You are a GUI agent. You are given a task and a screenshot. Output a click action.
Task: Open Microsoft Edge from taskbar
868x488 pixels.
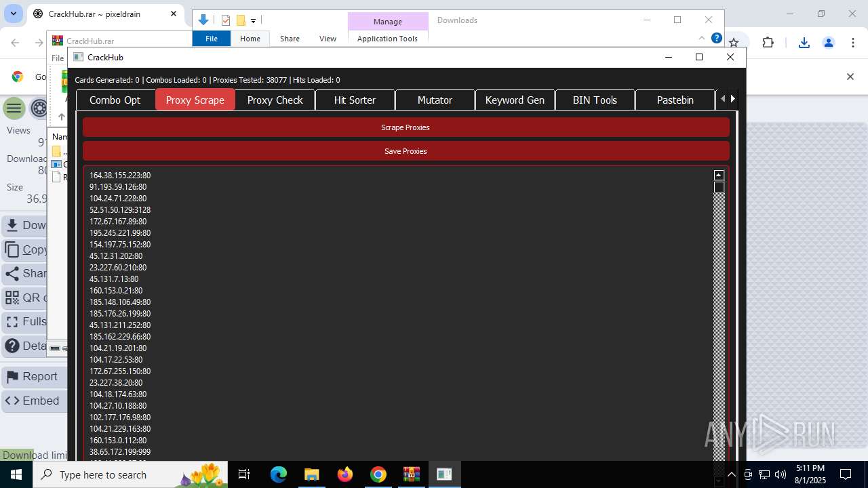click(x=279, y=474)
